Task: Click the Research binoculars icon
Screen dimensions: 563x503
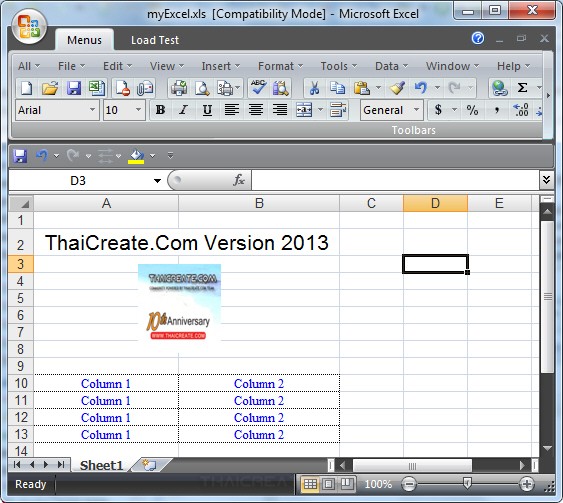Action: pyautogui.click(x=281, y=88)
